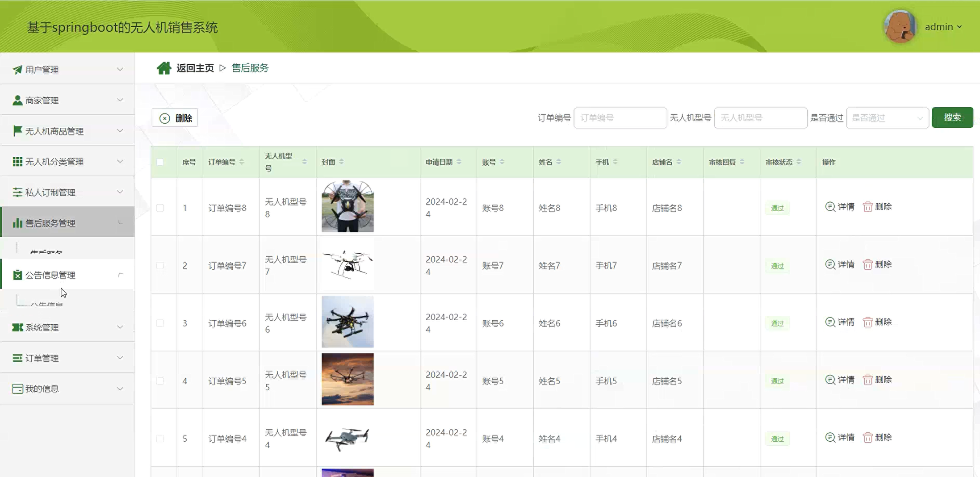980x477 pixels.
Task: Click the home icon beside 返回主页
Action: tap(164, 68)
